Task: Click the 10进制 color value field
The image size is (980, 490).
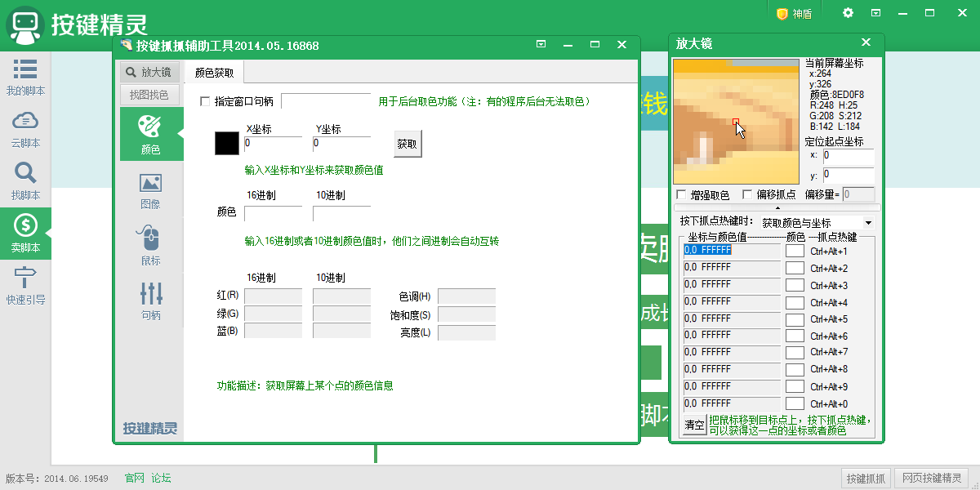Action: click(341, 212)
